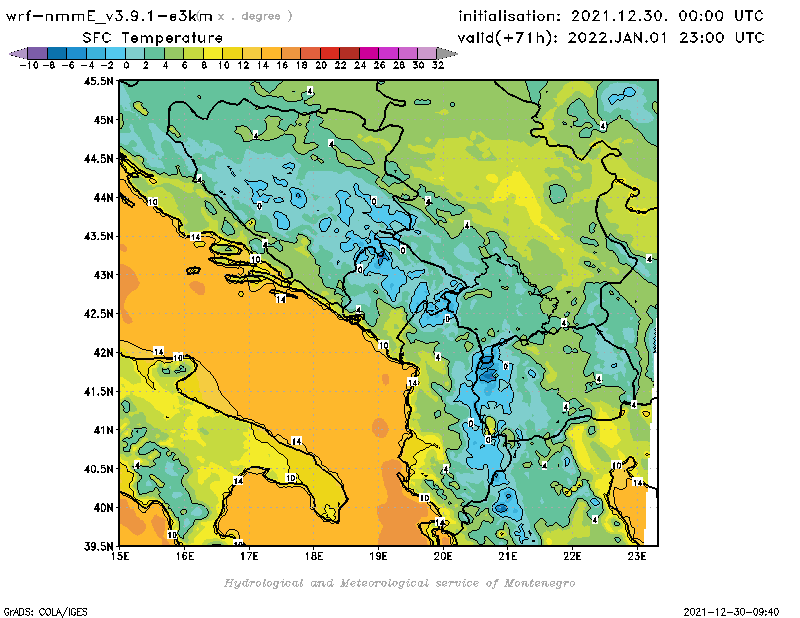Click the 45N latitude label
Screen dimensions: 800x618
[x=104, y=120]
